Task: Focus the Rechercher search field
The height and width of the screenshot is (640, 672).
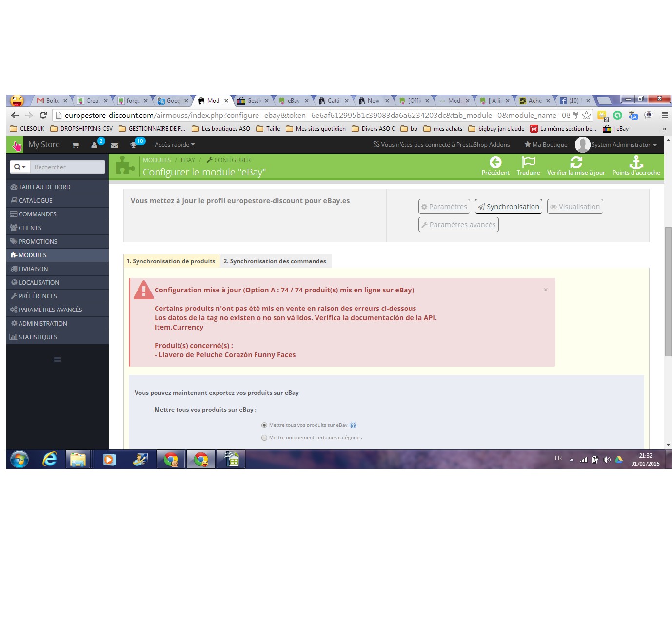Action: (x=67, y=167)
